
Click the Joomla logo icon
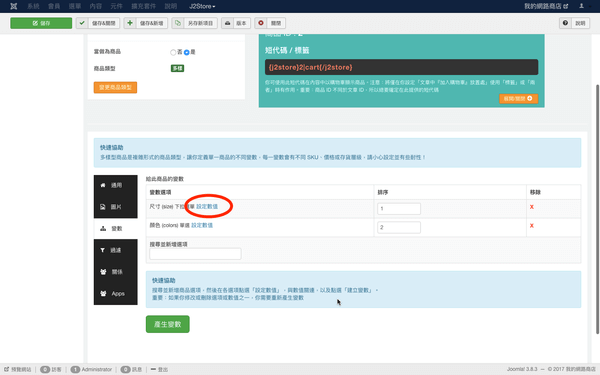click(x=14, y=6)
